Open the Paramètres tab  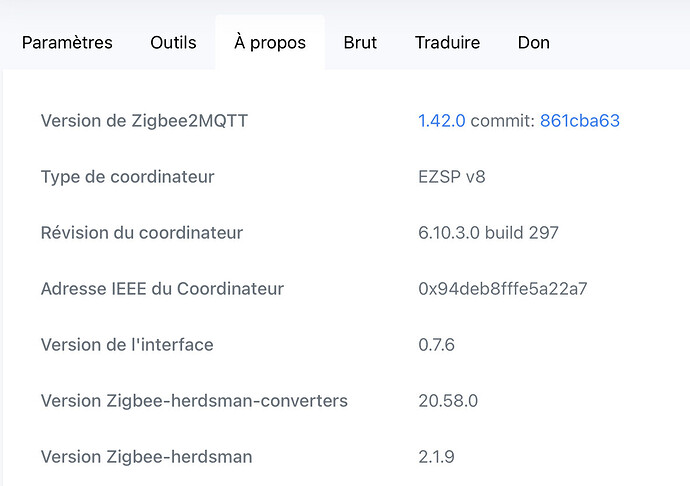point(67,43)
